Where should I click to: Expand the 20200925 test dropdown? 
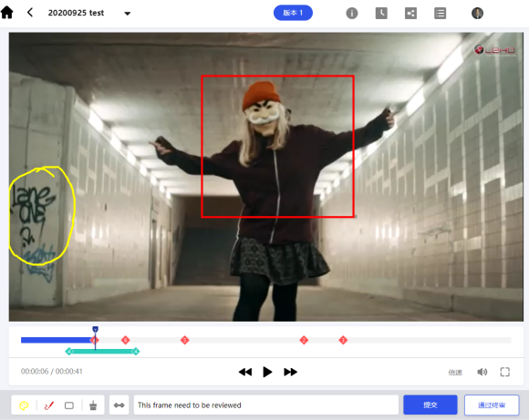pyautogui.click(x=127, y=14)
